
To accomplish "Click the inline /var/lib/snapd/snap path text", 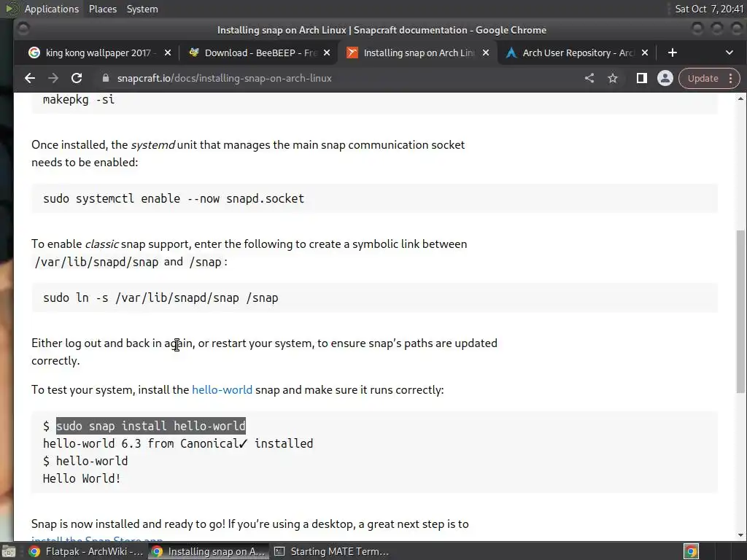I will pyautogui.click(x=96, y=262).
